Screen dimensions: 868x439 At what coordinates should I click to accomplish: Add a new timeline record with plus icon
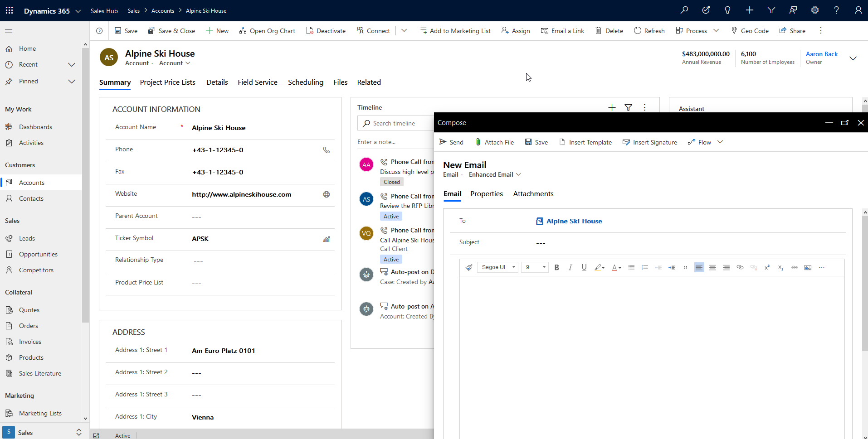pyautogui.click(x=612, y=107)
